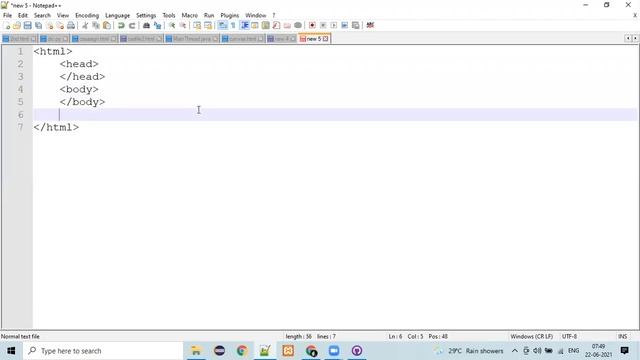Open the user-defined language dialog icon
This screenshot has width=640, height=360.
pyautogui.click(x=255, y=25)
